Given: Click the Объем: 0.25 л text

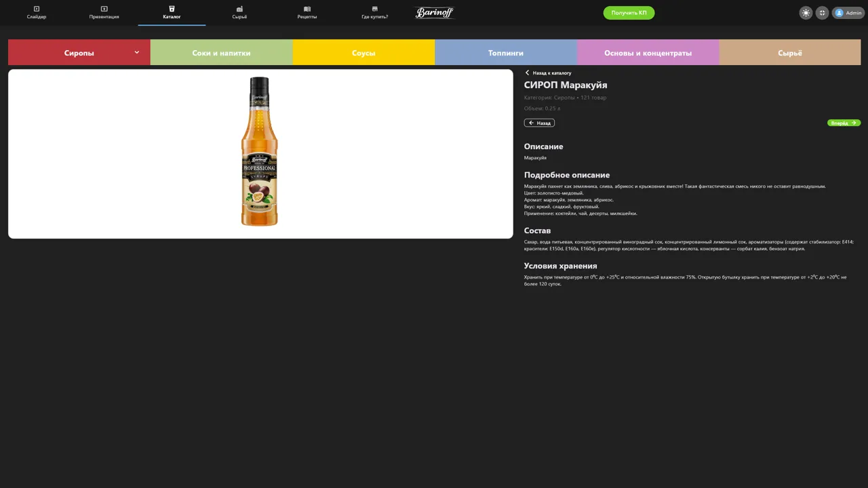Looking at the screenshot, I should click(542, 108).
